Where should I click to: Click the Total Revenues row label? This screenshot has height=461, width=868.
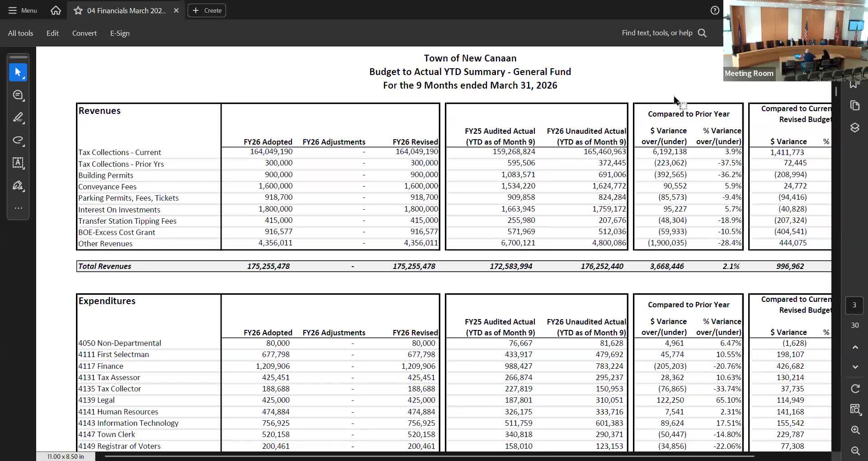[104, 266]
